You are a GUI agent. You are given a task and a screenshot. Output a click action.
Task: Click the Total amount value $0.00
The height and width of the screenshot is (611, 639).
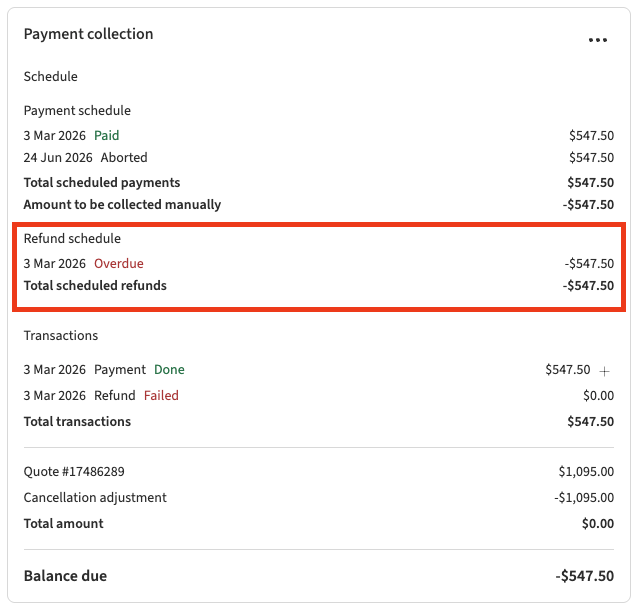point(598,524)
